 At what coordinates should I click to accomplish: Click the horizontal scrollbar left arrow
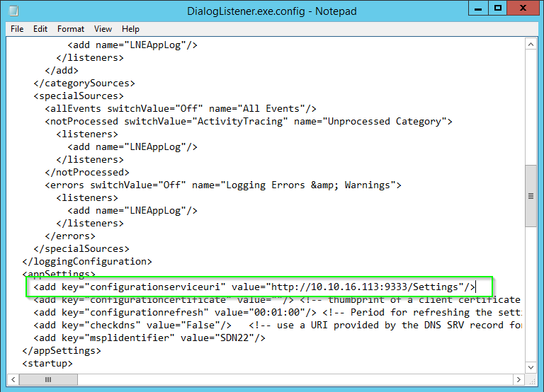coord(13,379)
